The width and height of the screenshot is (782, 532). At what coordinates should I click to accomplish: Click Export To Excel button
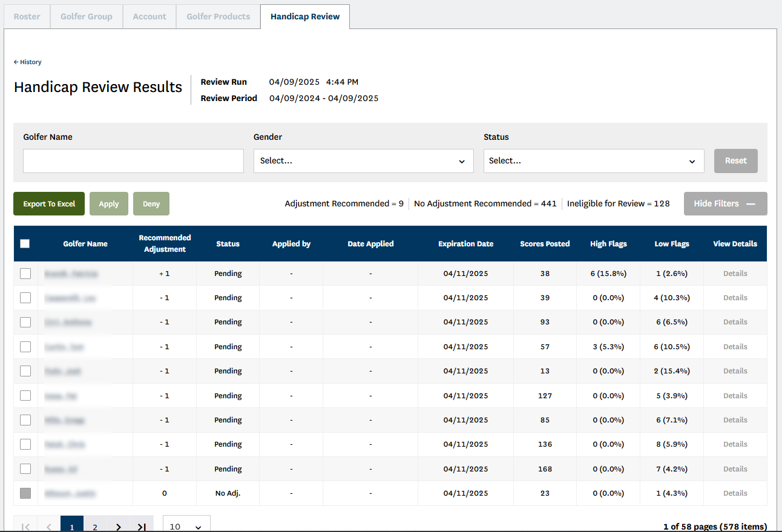coord(49,204)
